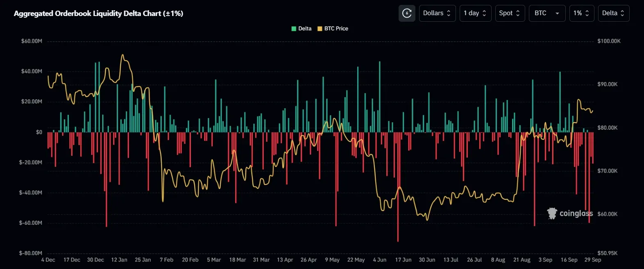The width and height of the screenshot is (644, 269).
Task: Click the 26 Apr date label
Action: coord(308,260)
